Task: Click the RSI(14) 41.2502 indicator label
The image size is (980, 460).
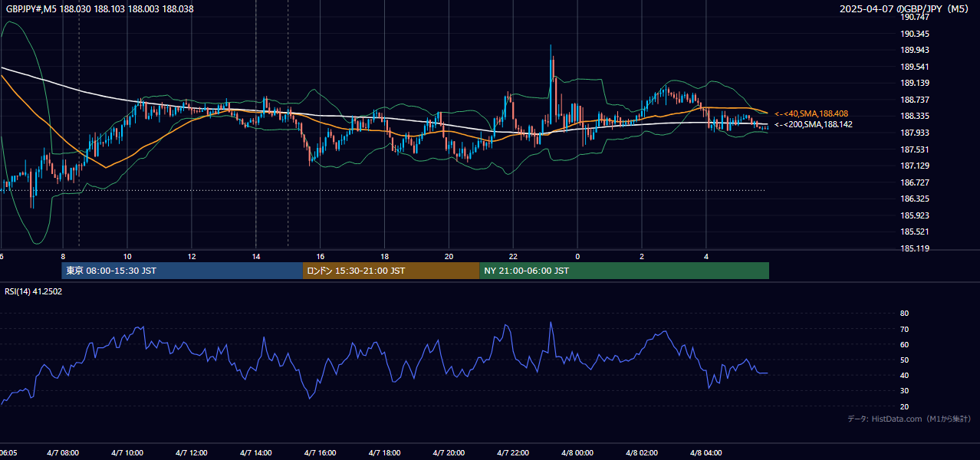Action: click(x=34, y=291)
